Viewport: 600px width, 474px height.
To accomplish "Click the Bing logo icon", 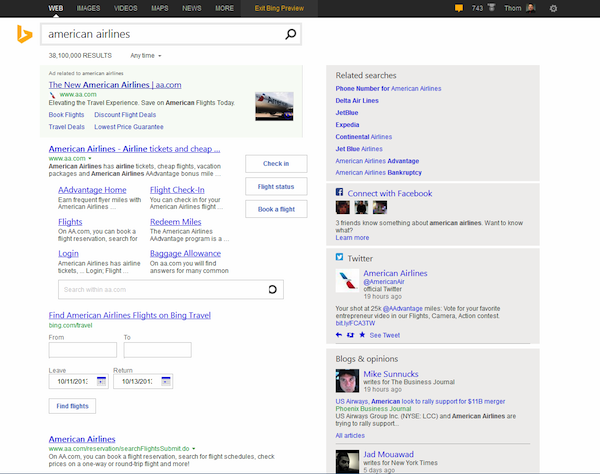I will (22, 35).
